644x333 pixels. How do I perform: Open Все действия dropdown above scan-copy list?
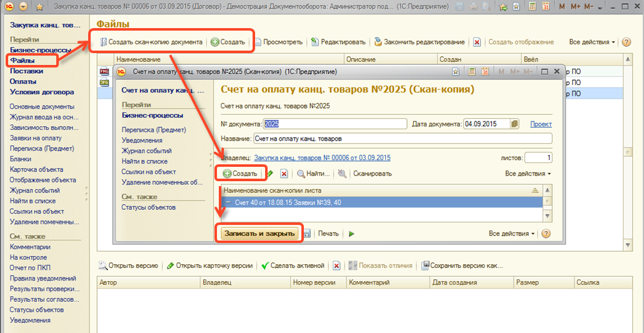pos(528,174)
